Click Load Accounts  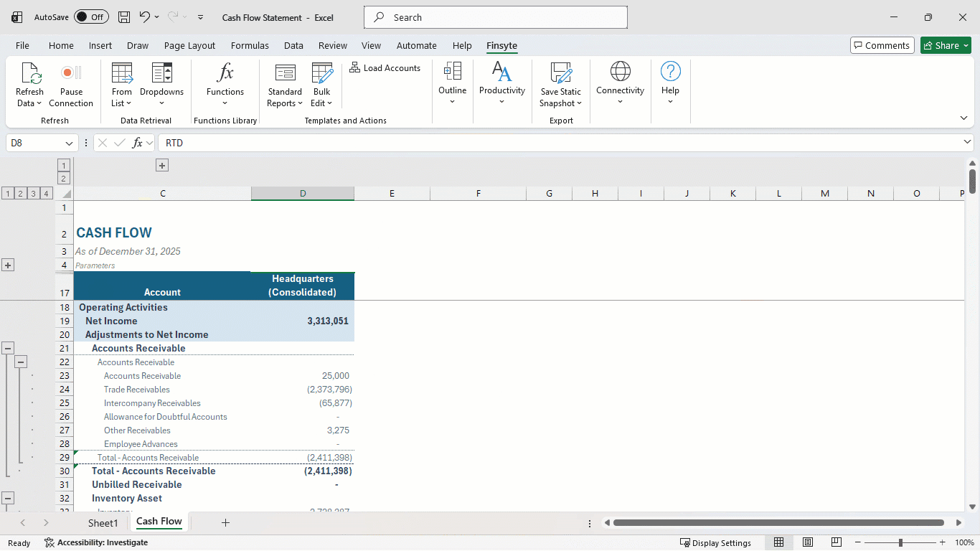tap(385, 68)
